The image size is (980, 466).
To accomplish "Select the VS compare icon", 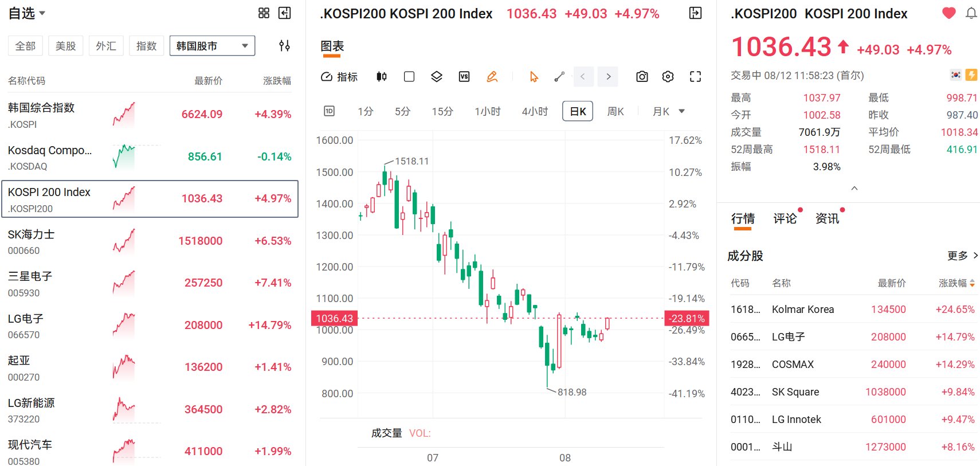I will [464, 77].
